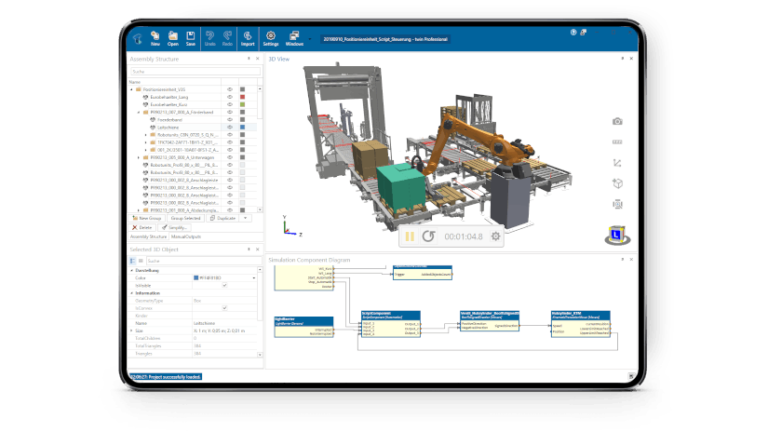Viewport: 768px width, 432px height.
Task: Pause the running simulation
Action: [x=409, y=237]
